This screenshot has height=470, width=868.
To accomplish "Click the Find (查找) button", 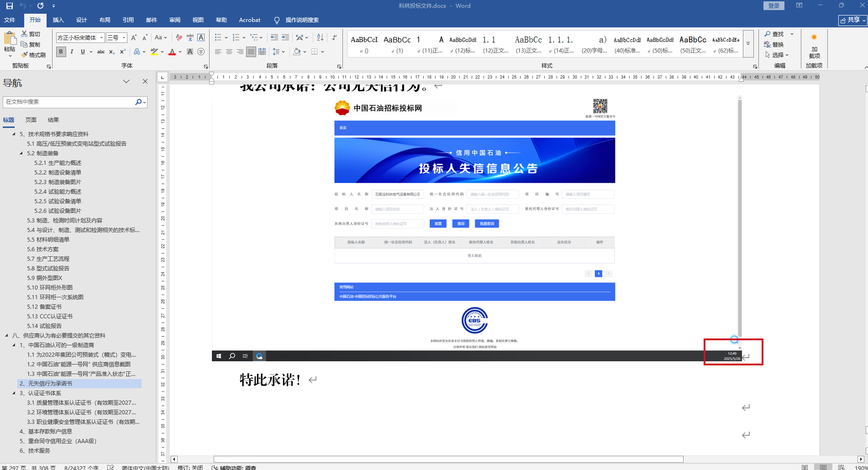I will [x=774, y=34].
